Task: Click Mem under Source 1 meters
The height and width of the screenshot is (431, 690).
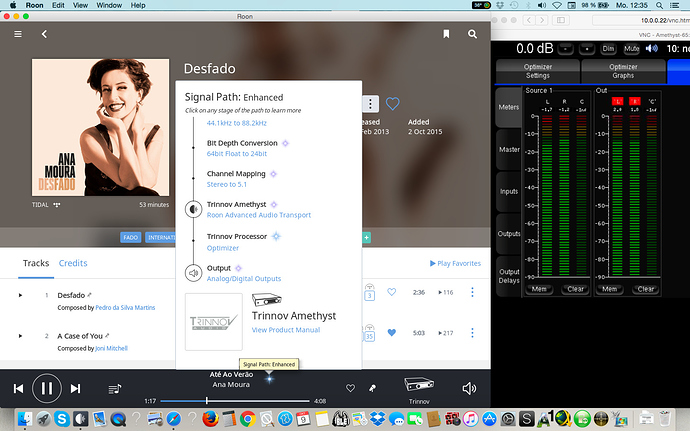Action: pyautogui.click(x=539, y=289)
